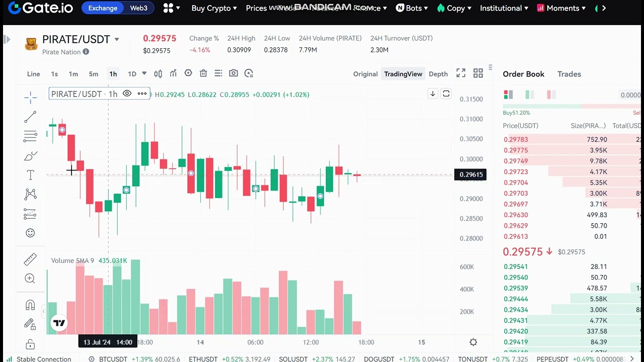Select the trend line drawing tool
Image resolution: width=644 pixels, height=362 pixels.
point(30,117)
